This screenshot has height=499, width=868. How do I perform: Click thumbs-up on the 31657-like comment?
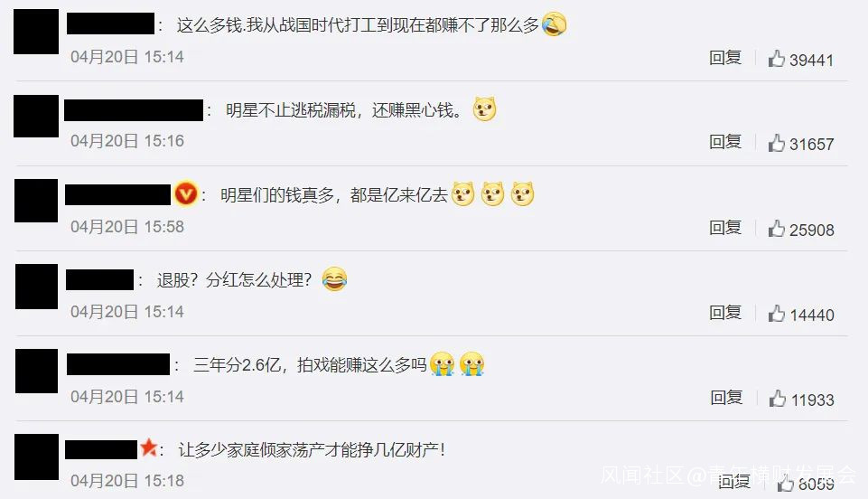pos(776,142)
